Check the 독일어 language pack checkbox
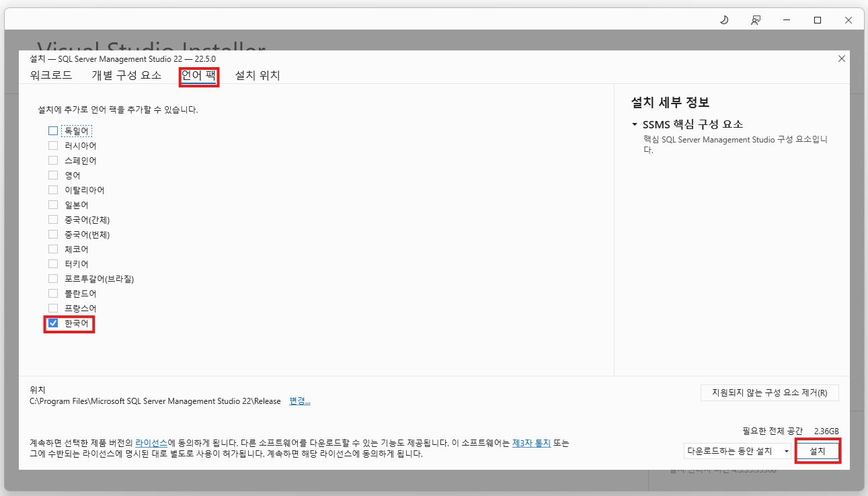 pos(53,131)
